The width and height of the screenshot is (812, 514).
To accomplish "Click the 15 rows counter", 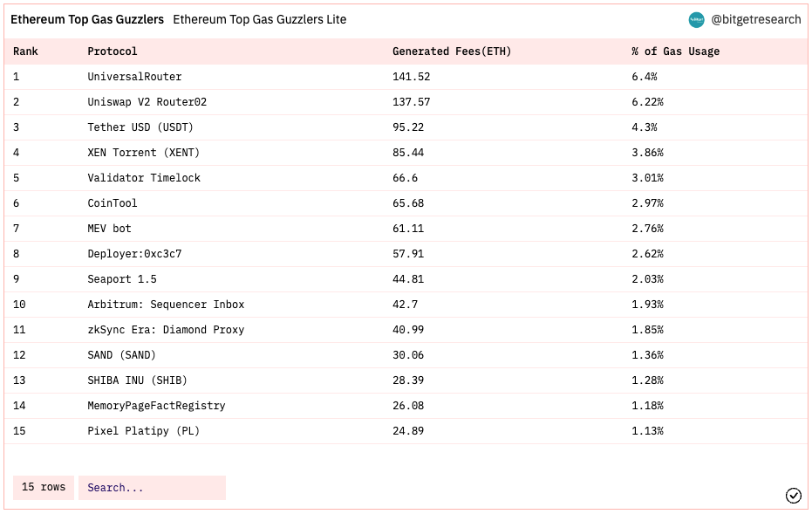I will point(44,488).
